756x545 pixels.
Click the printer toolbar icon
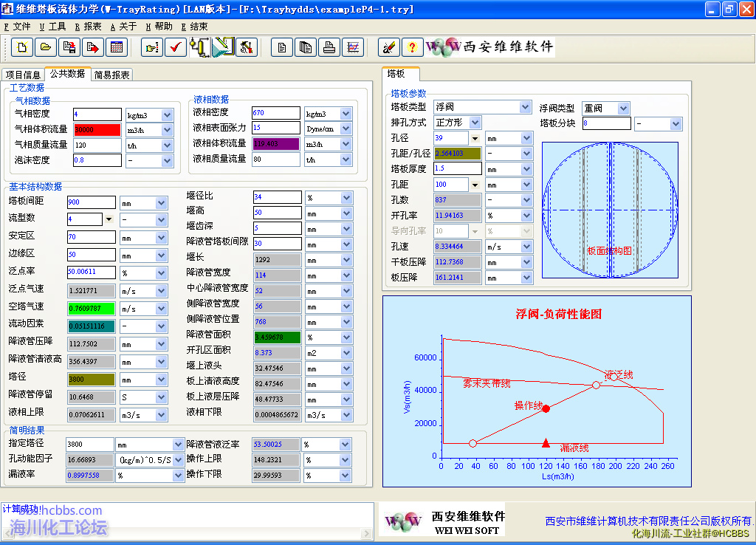[x=329, y=47]
